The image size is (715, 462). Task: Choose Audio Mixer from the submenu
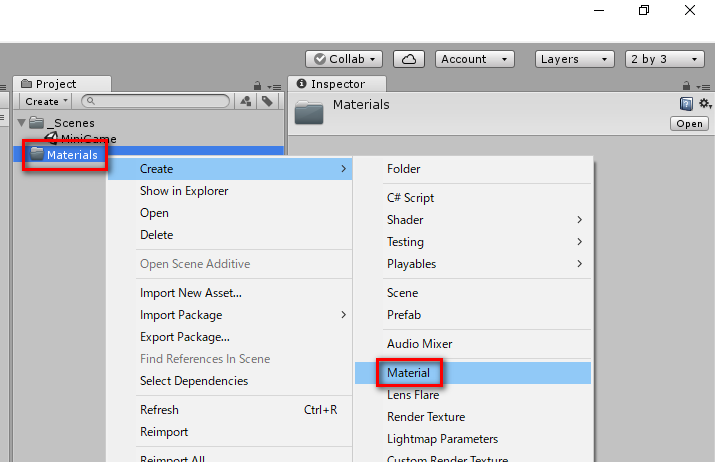473,344
